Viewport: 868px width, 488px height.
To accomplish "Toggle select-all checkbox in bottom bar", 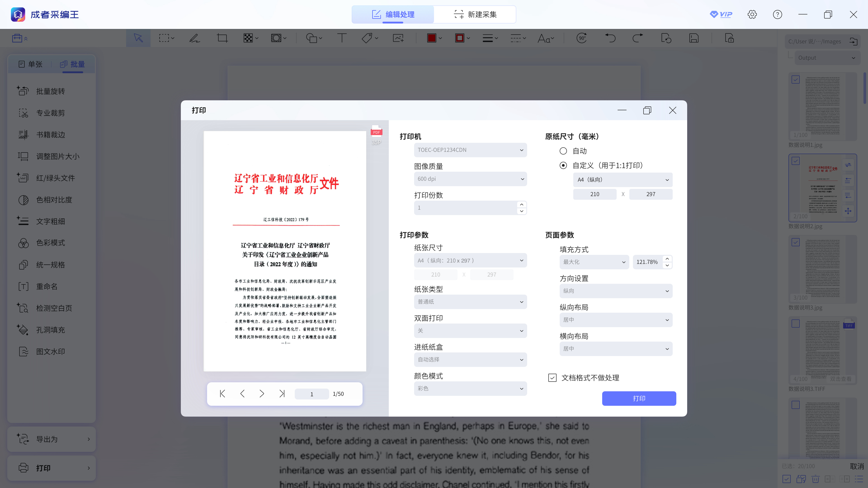I will [786, 479].
